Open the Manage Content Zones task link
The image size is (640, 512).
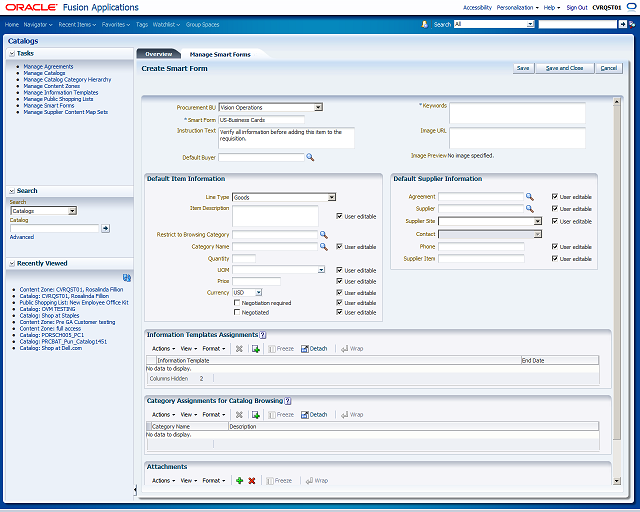coord(51,86)
